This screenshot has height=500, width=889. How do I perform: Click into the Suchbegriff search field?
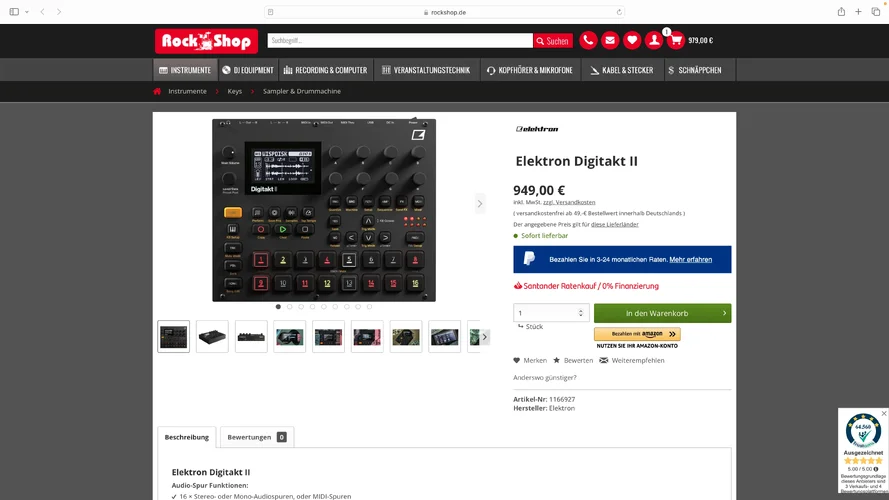point(399,41)
